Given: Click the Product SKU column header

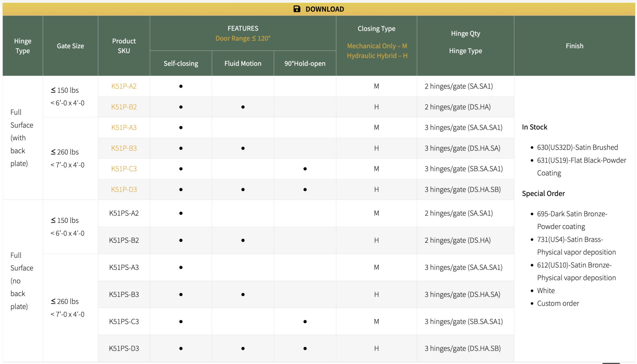Looking at the screenshot, I should 124,46.
